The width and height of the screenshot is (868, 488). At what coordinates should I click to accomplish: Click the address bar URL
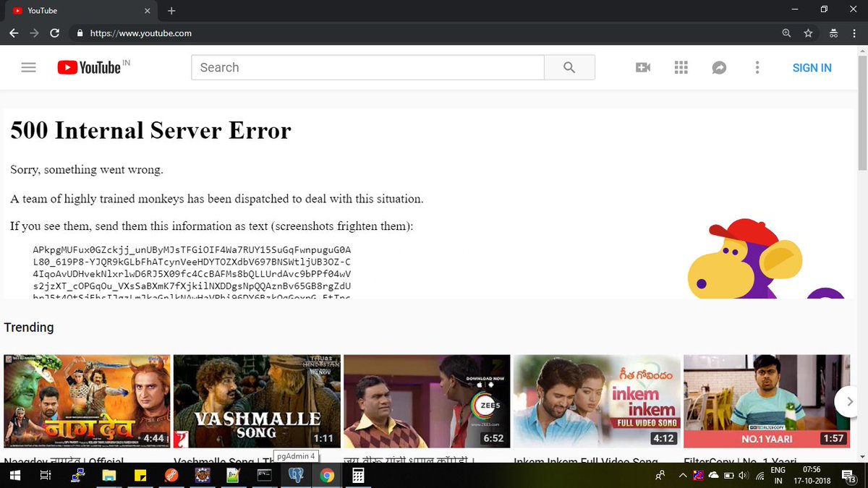coord(141,33)
